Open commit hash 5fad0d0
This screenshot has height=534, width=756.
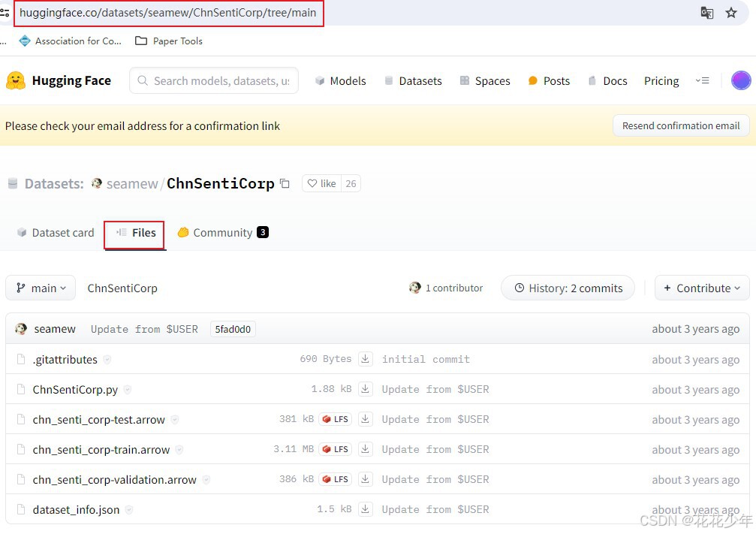coord(233,329)
